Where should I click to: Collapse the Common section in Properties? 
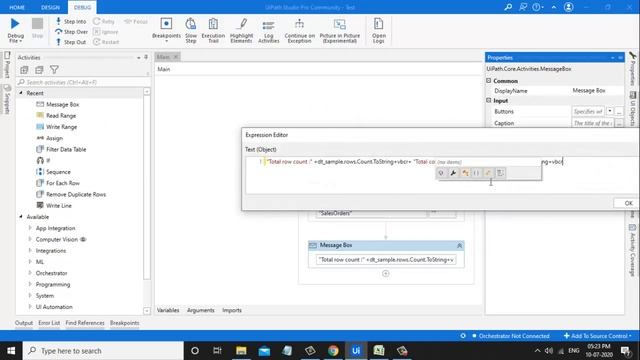pos(489,81)
